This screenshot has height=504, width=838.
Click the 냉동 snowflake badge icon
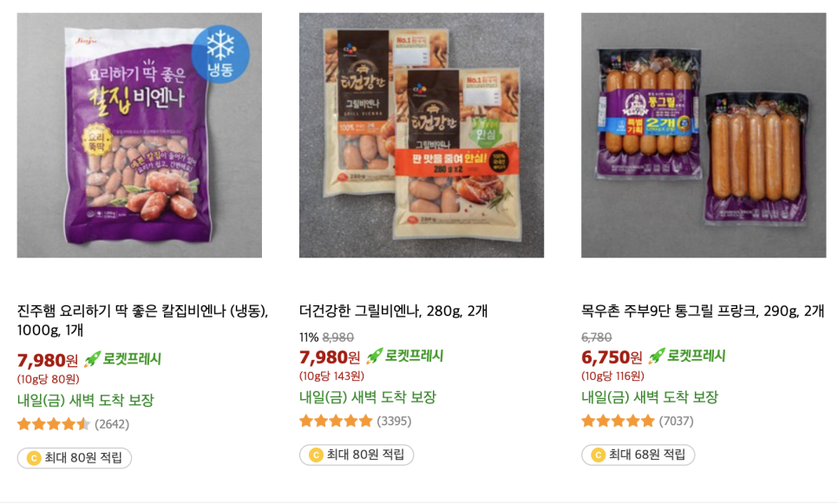(220, 54)
